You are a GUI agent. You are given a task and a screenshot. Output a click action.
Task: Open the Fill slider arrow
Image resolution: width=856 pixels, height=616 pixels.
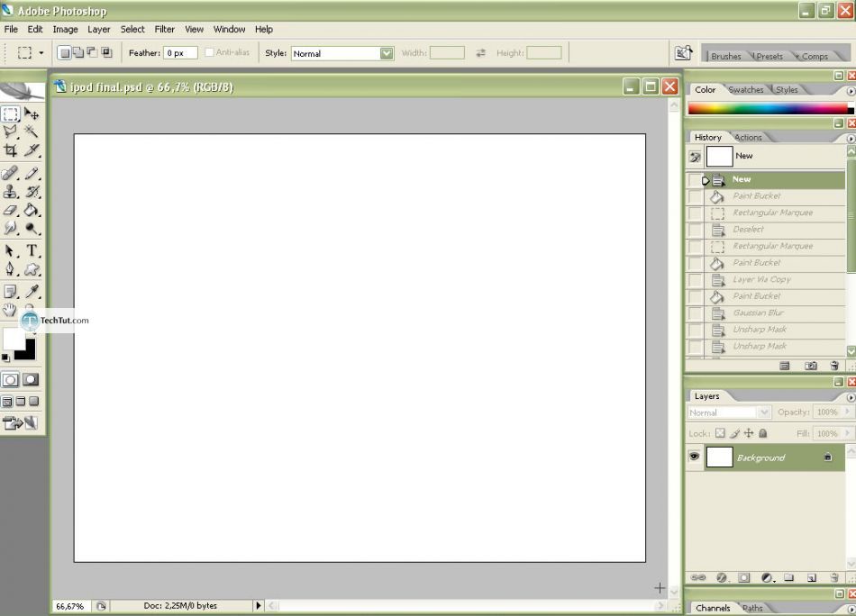848,433
